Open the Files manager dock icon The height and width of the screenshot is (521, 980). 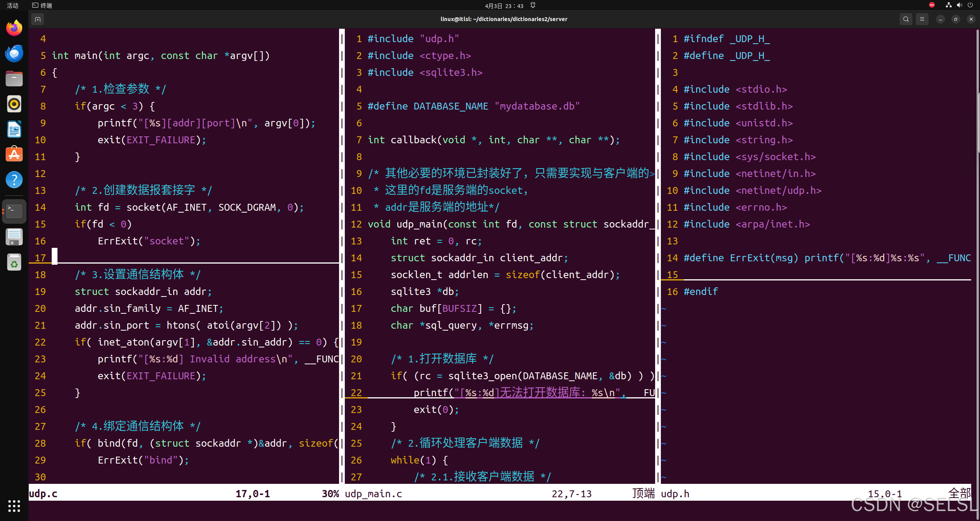tap(14, 78)
